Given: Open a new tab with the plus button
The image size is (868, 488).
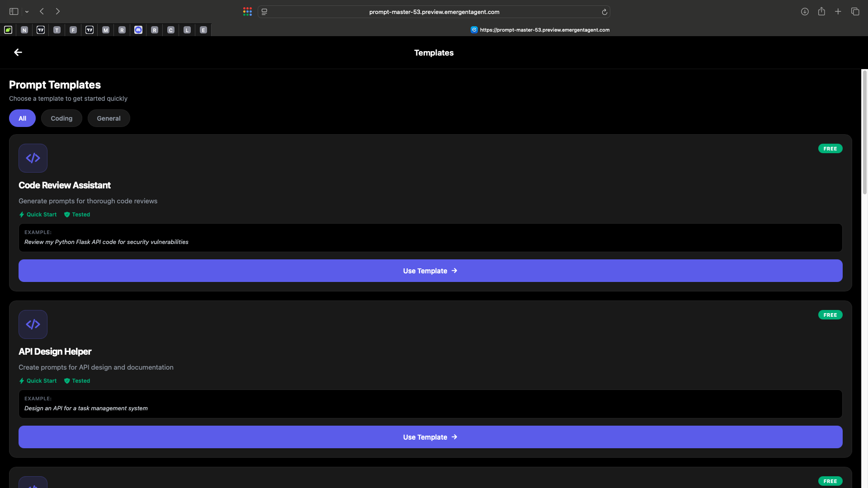Looking at the screenshot, I should (x=838, y=11).
